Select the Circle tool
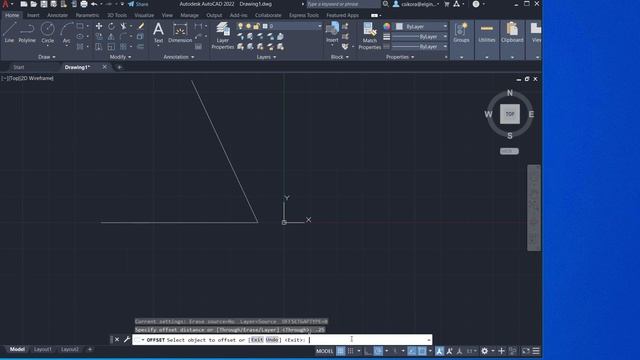Image resolution: width=640 pixels, height=360 pixels. [x=47, y=33]
